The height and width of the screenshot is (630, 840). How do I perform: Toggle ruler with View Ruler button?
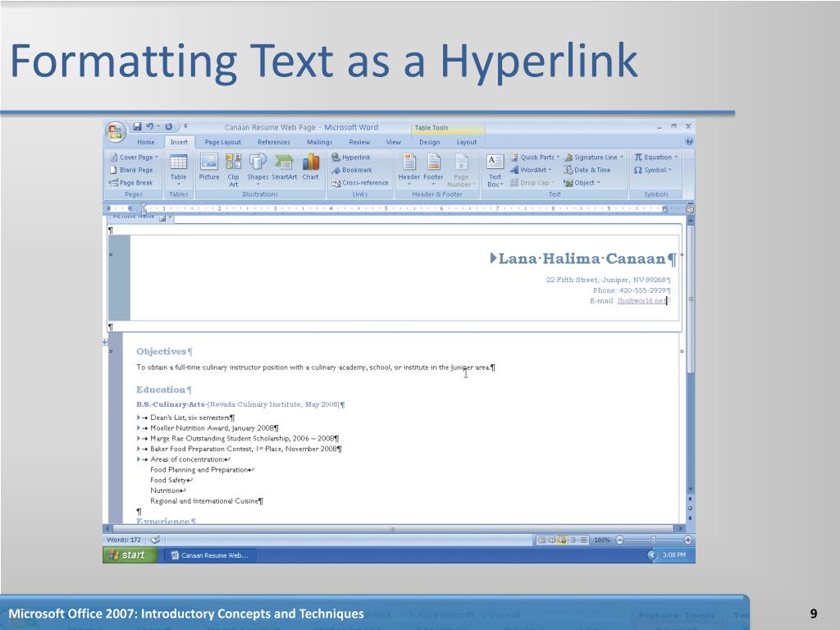pos(691,208)
